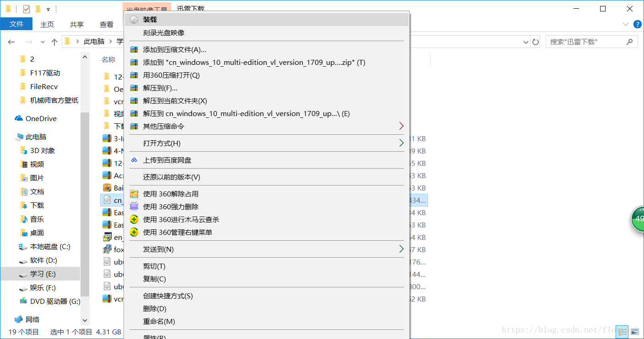
Task: Click the 下载 download arrow icon in the sidebar
Action: tap(23, 205)
